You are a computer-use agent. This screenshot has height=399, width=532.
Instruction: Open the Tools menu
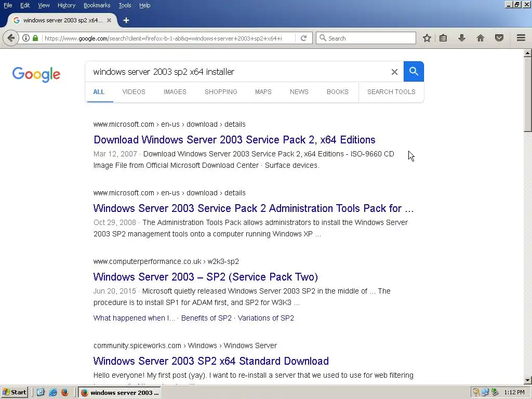[125, 5]
